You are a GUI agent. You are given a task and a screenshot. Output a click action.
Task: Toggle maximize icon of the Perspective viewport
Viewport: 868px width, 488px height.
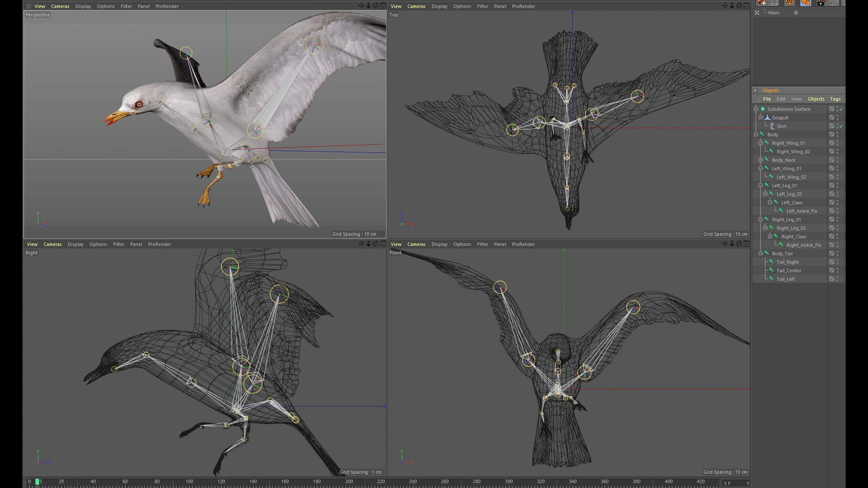point(382,6)
